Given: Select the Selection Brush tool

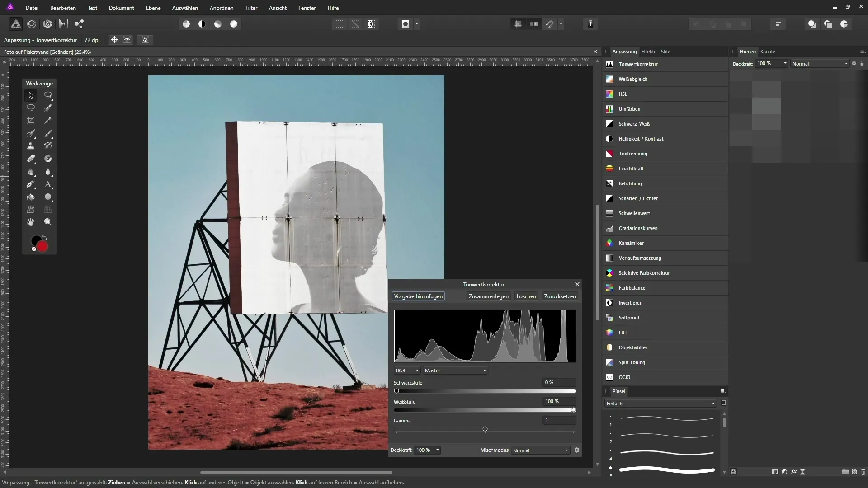Looking at the screenshot, I should click(x=48, y=108).
